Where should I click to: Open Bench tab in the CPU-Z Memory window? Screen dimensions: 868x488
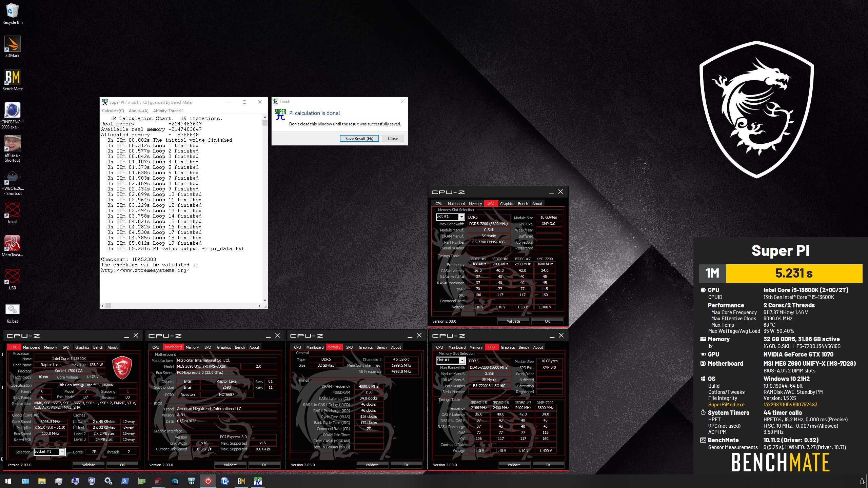pyautogui.click(x=381, y=347)
